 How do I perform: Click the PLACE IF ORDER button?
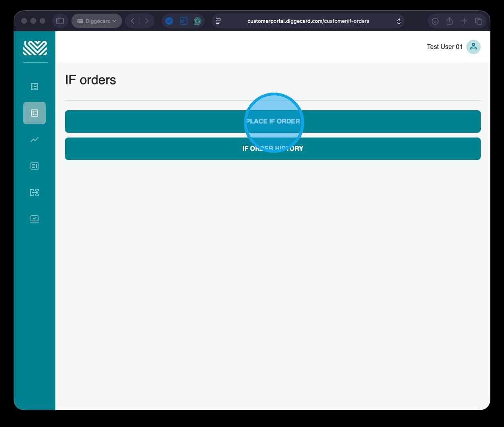coord(273,121)
